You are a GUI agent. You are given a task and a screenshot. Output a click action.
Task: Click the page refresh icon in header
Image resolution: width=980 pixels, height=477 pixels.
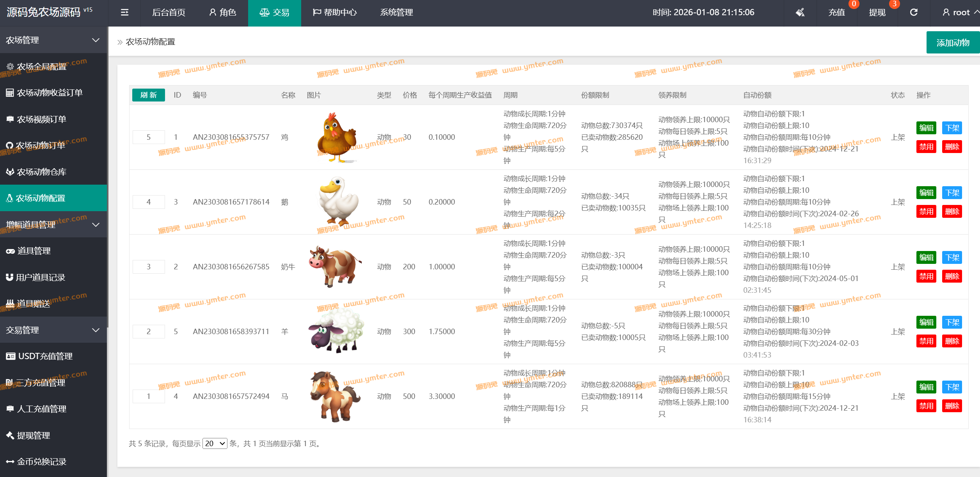[913, 12]
